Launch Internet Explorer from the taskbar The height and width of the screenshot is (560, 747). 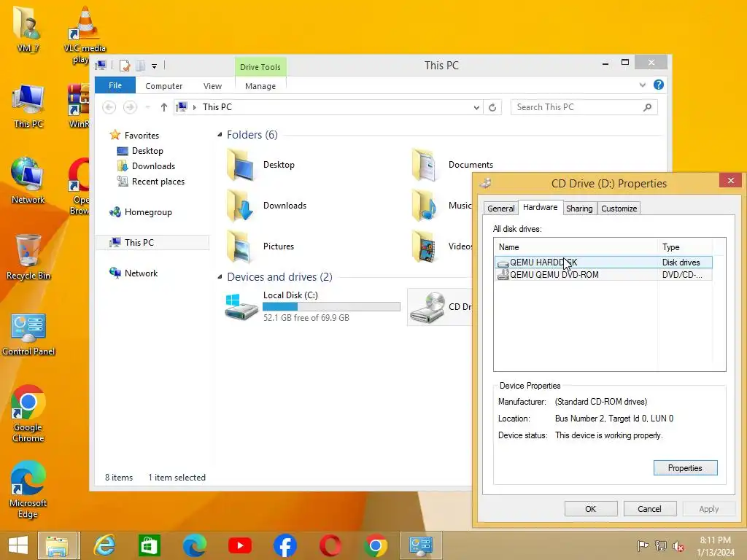[104, 545]
